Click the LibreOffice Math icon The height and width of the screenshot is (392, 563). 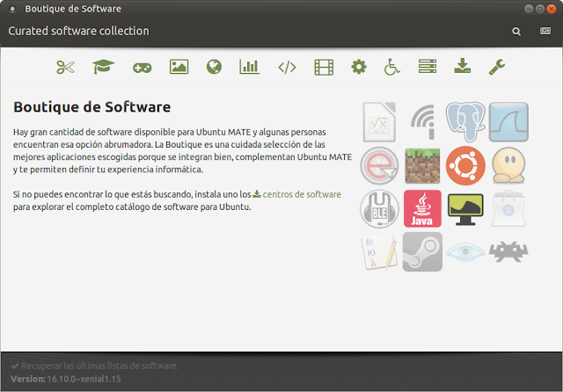[379, 122]
